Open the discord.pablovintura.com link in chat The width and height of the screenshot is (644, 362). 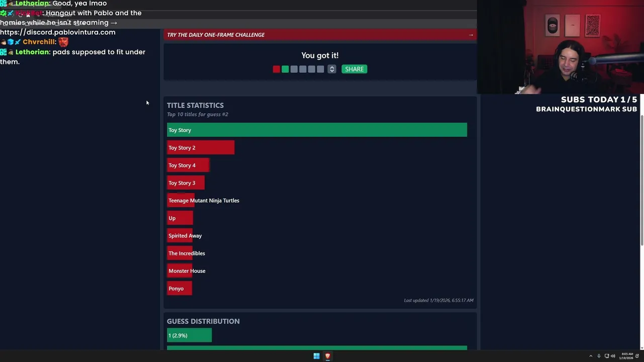(x=58, y=32)
